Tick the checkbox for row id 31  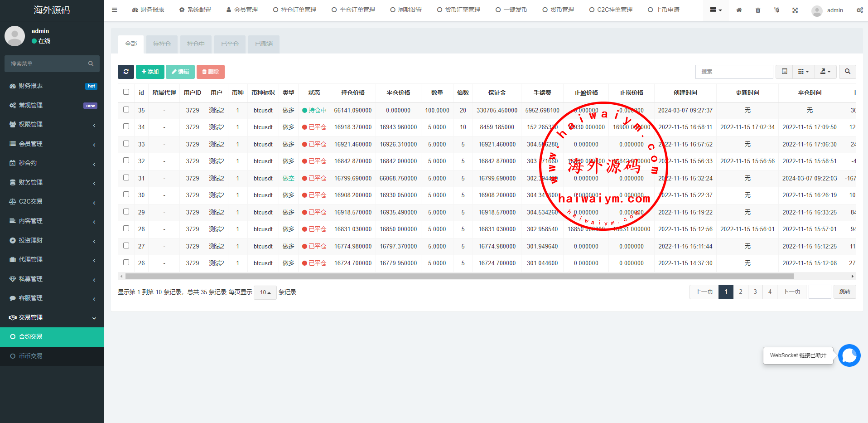click(x=126, y=178)
